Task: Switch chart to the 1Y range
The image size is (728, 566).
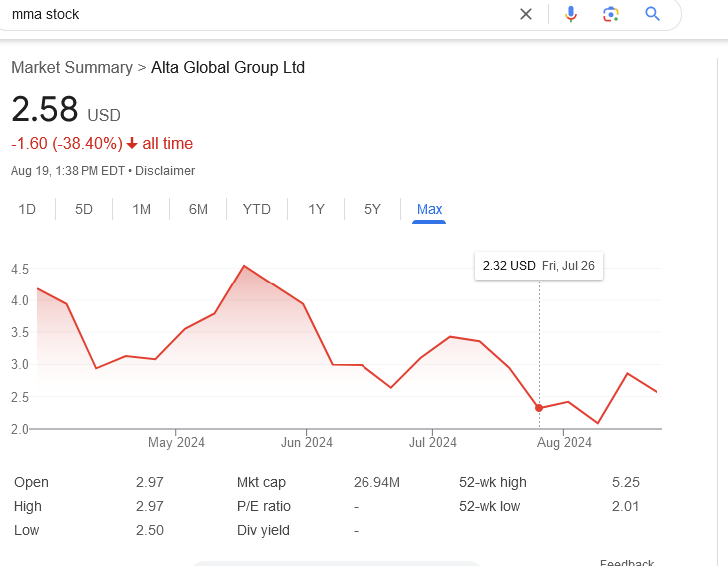Action: (x=317, y=209)
